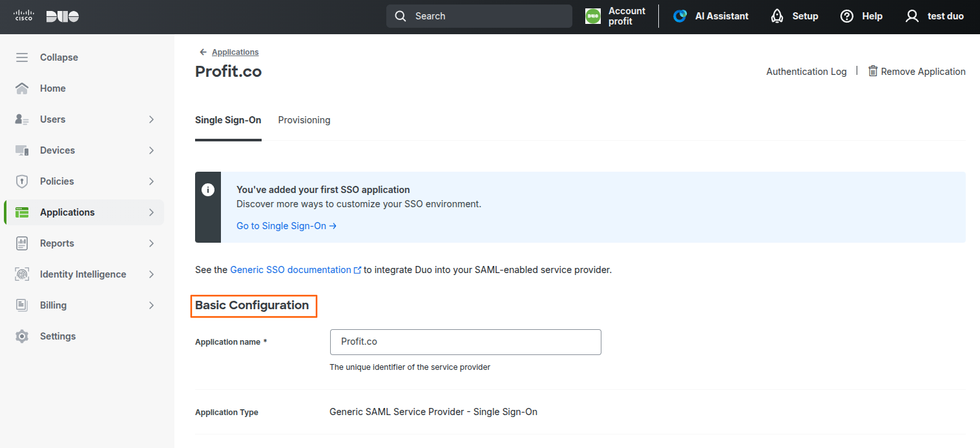Click external link icon after Generic SSO documentation
980x448 pixels.
[x=357, y=270]
